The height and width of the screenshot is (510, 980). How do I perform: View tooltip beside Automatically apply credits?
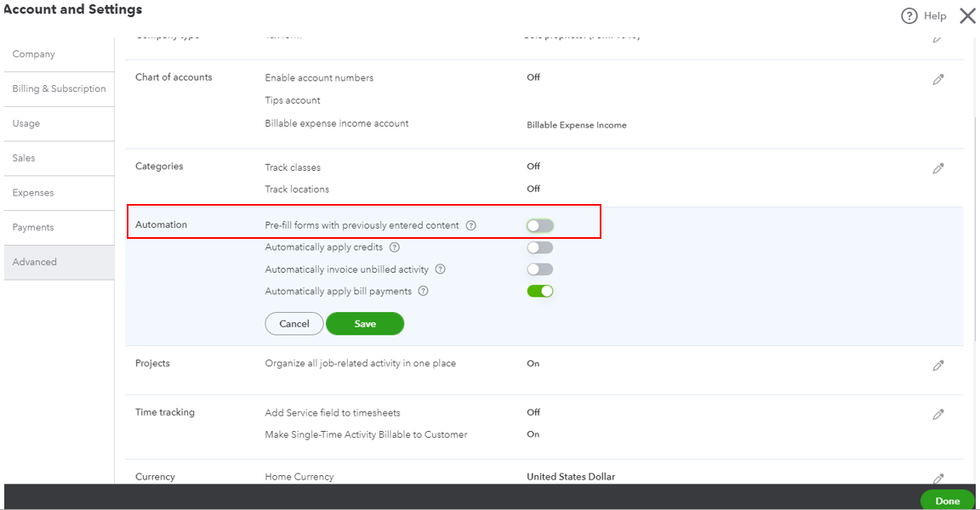(x=393, y=246)
